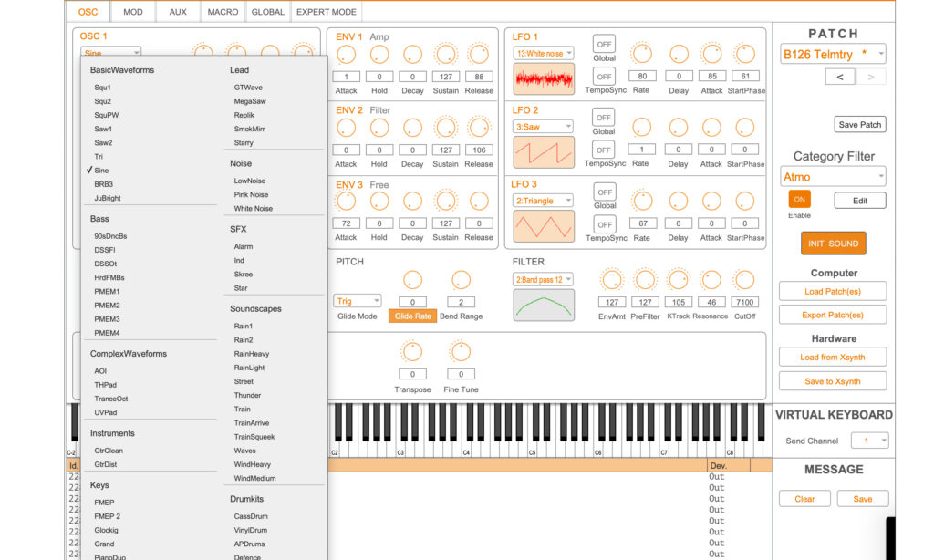Click the LFO 1 white noise waveform display

click(544, 79)
